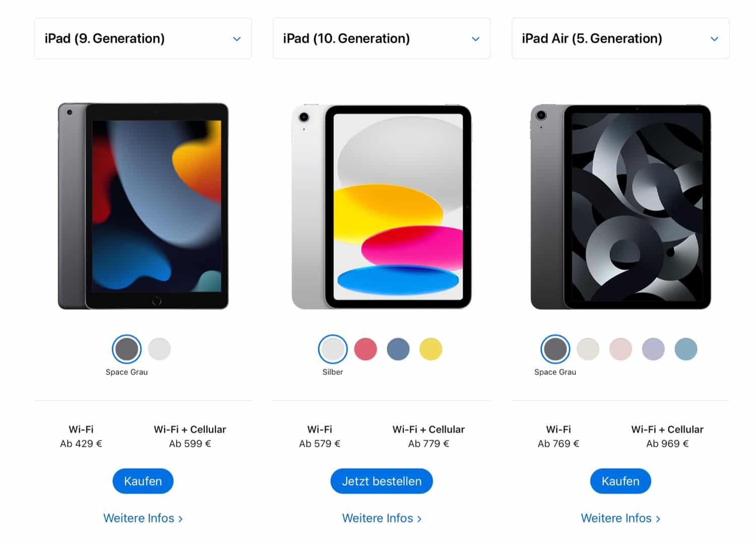The height and width of the screenshot is (546, 756).
Task: Pick the violet color for iPad Air
Action: 653,349
